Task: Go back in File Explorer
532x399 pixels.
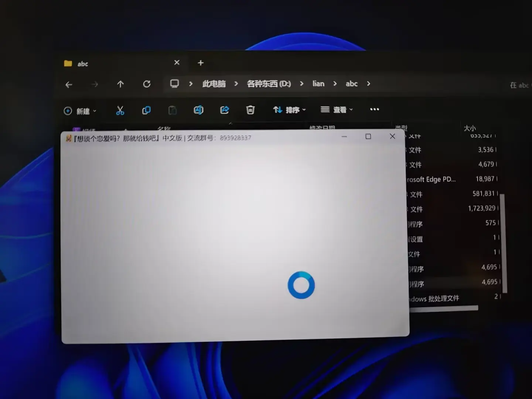Action: coord(69,85)
